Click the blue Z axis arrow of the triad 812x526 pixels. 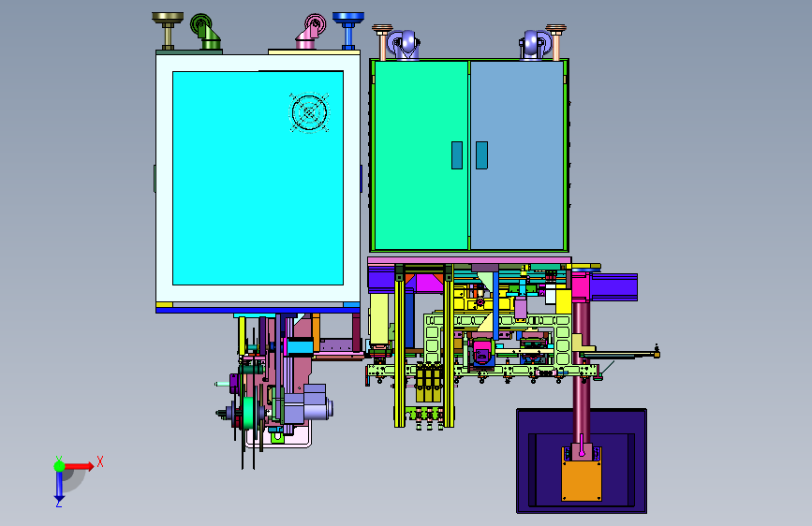tap(60, 485)
